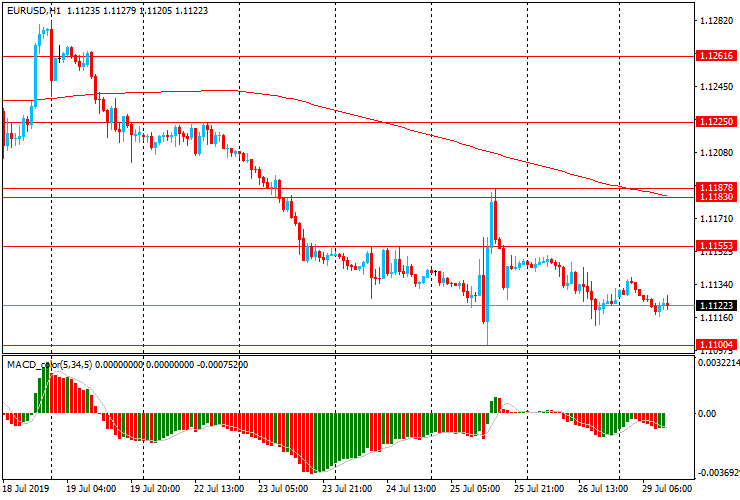Click the 1.12250 red price level label
The image size is (740, 500).
(x=716, y=122)
